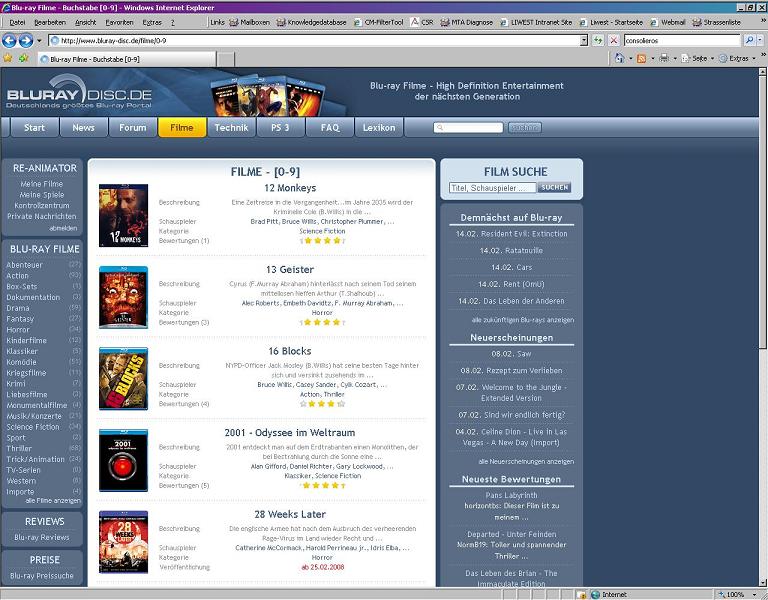Click the Film Suche title input field

tap(492, 188)
